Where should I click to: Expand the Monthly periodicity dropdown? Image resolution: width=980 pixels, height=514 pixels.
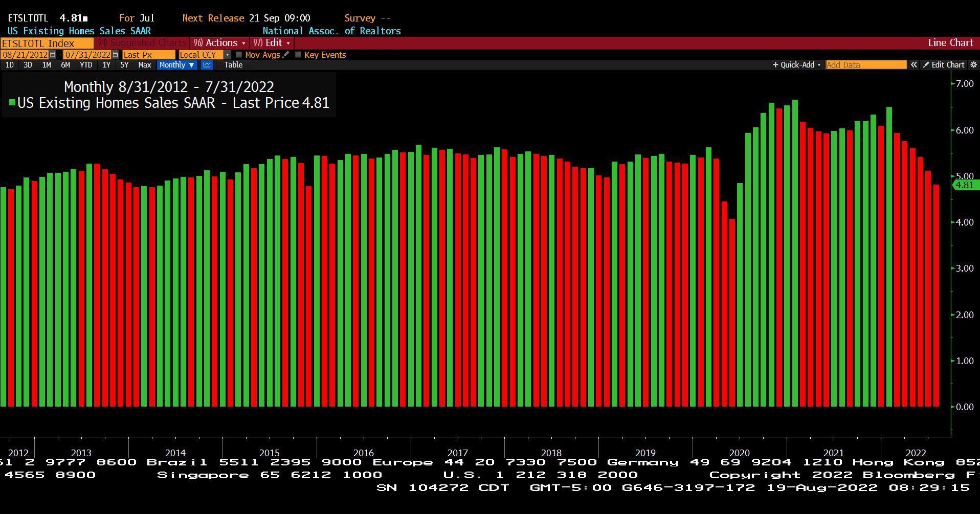(x=177, y=65)
